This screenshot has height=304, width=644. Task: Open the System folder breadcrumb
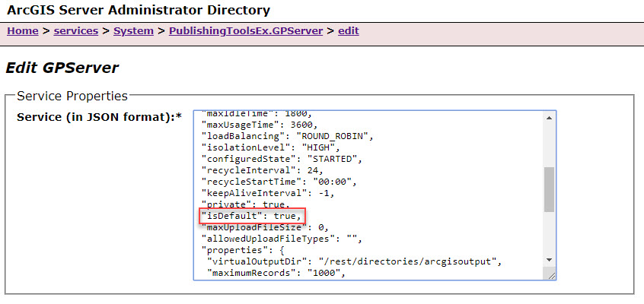[133, 30]
